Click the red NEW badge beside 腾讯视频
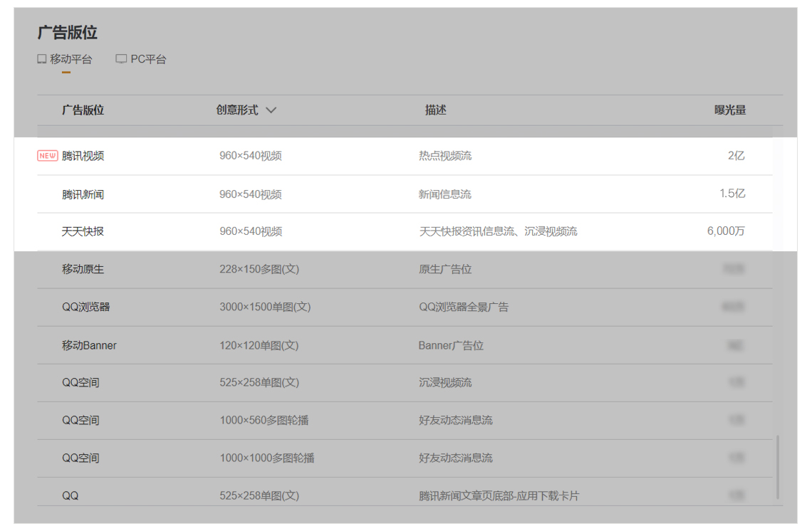 [48, 156]
